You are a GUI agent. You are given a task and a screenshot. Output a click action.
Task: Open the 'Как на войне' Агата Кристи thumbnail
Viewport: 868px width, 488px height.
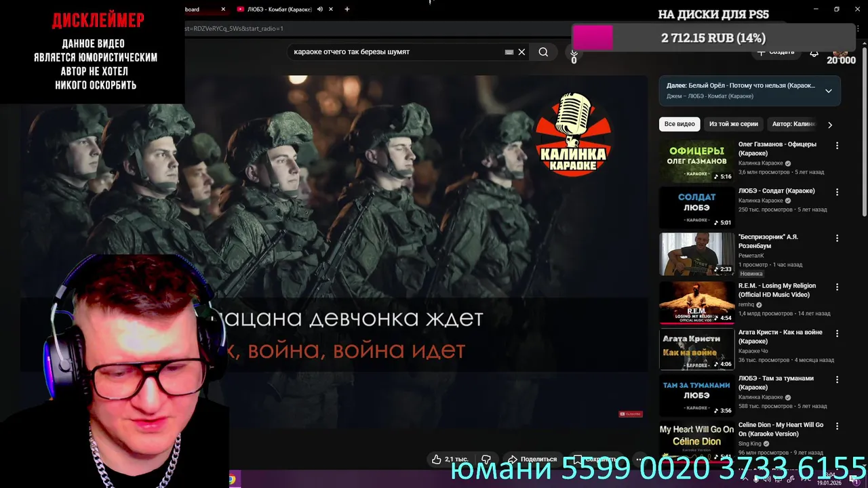click(697, 349)
